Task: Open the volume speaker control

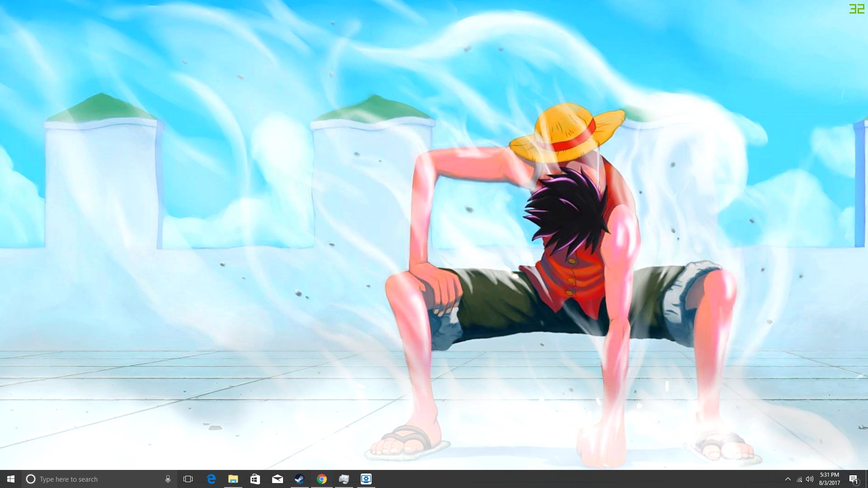Action: click(x=810, y=479)
